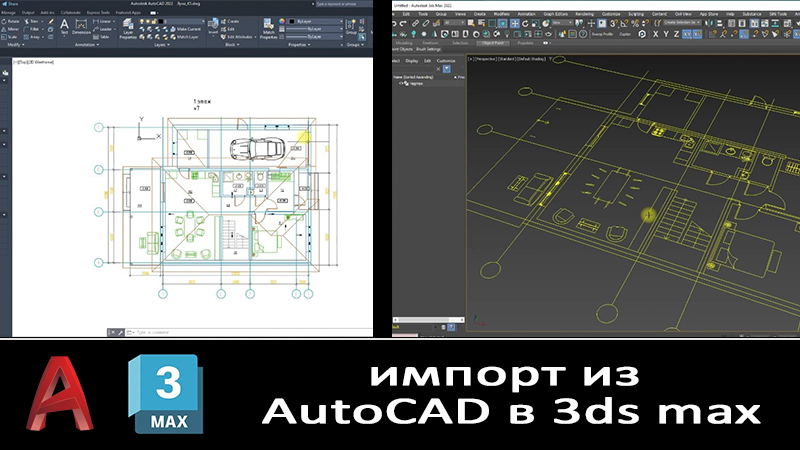The image size is (800, 450).
Task: Toggle X axis constraint
Action: [x=656, y=34]
